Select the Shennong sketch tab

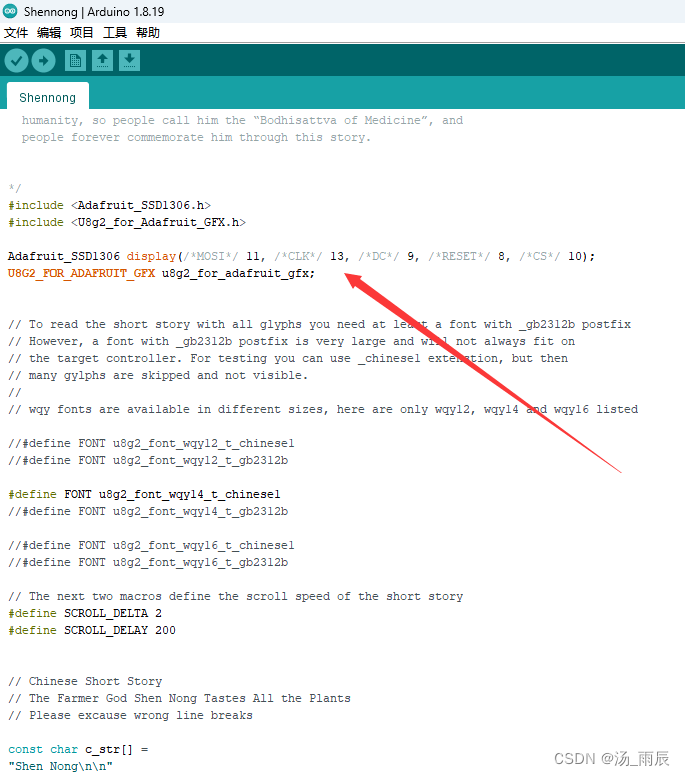pos(48,97)
